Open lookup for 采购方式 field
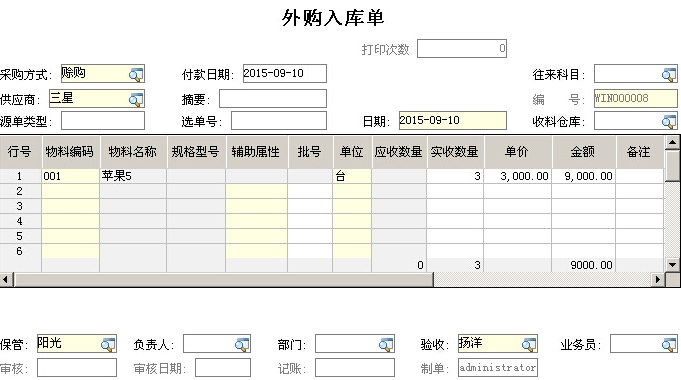The width and height of the screenshot is (681, 380). 136,74
